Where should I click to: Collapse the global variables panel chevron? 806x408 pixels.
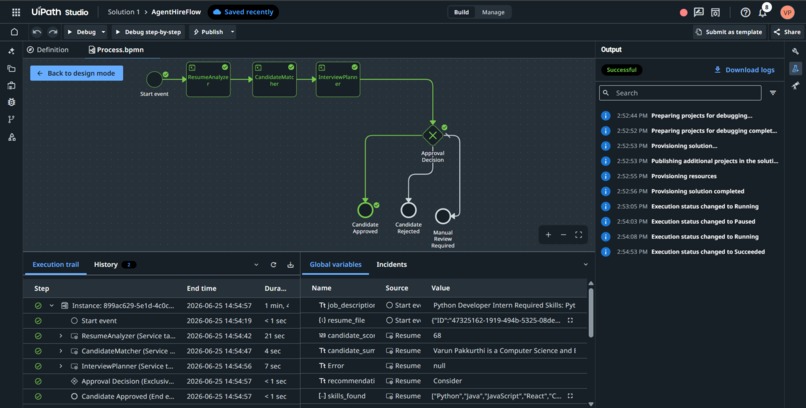(x=585, y=265)
